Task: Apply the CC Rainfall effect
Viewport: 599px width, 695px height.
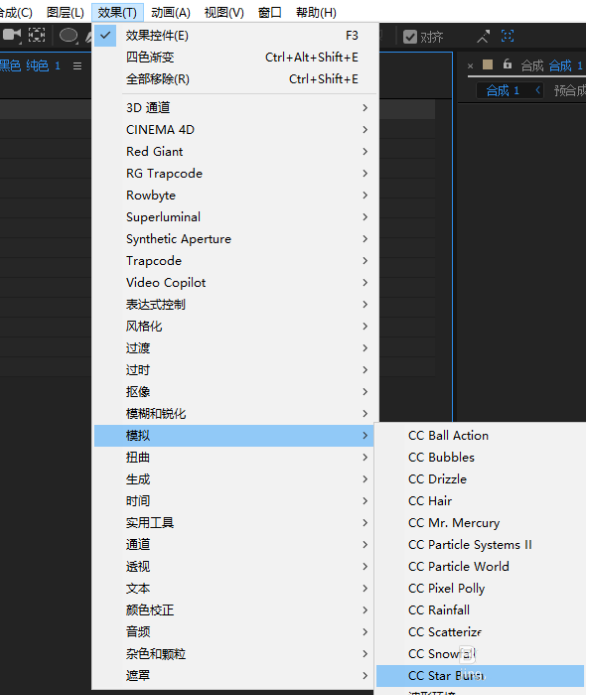Action: point(481,610)
